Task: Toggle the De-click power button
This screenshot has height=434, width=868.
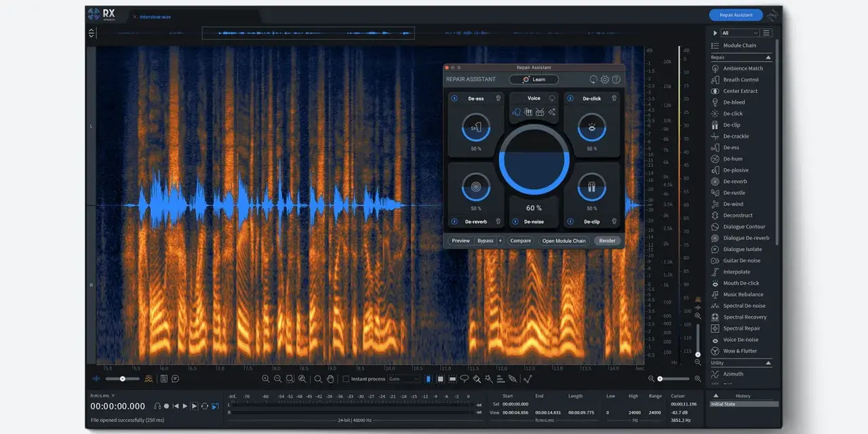Action: (x=570, y=98)
